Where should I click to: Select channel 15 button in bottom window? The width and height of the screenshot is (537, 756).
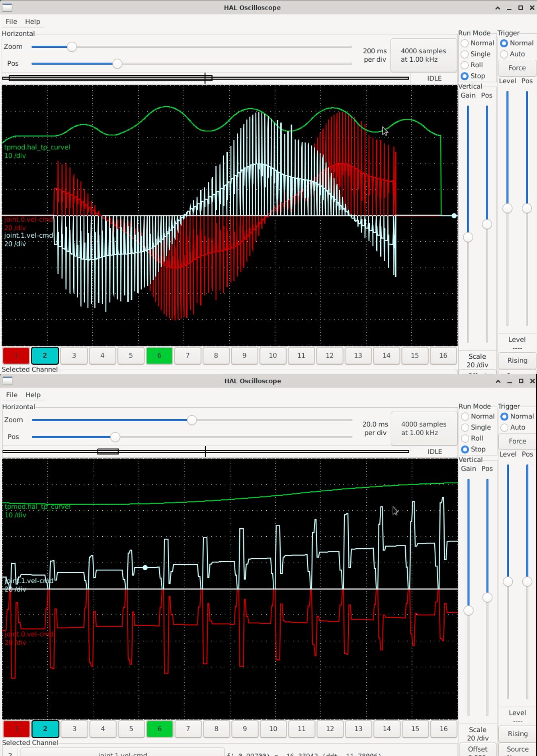coord(415,729)
